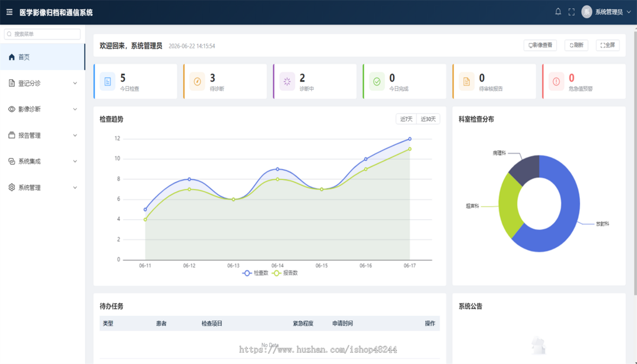Click the 刷新 refresh button

click(576, 45)
